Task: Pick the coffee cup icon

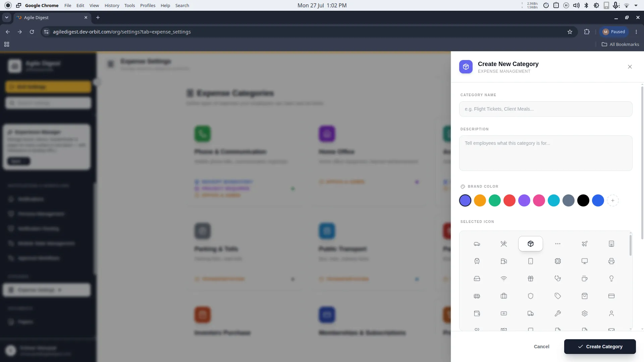Action: (x=584, y=279)
